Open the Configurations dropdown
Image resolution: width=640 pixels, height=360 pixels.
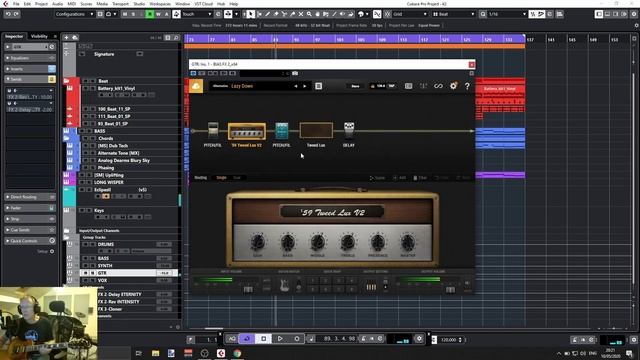point(74,14)
